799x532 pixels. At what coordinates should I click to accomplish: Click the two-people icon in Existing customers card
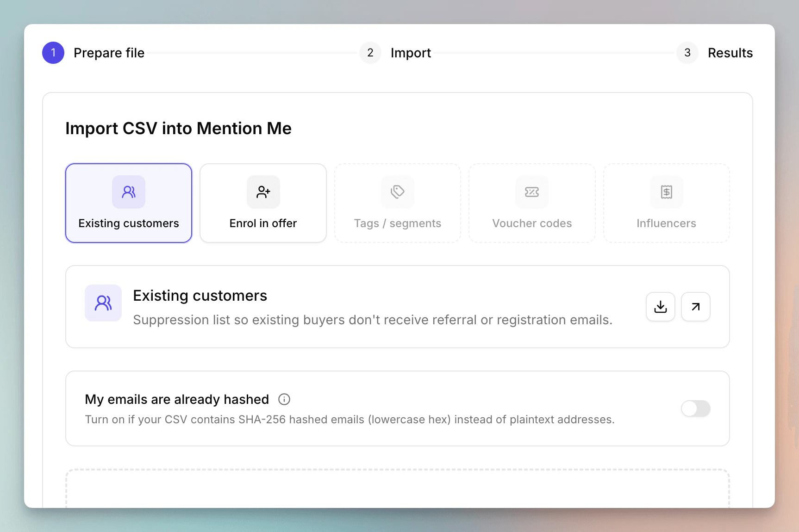click(x=129, y=192)
